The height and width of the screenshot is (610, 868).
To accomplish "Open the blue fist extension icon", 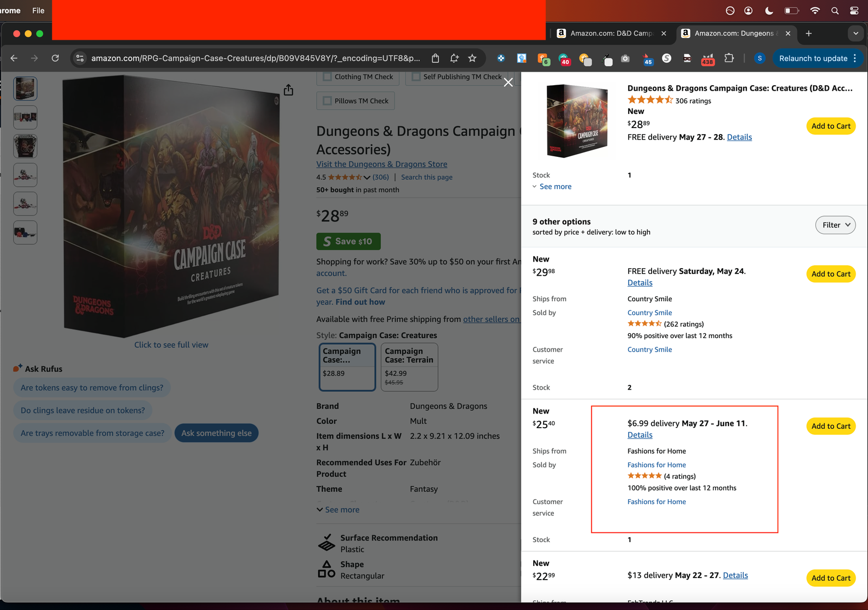I will 521,58.
